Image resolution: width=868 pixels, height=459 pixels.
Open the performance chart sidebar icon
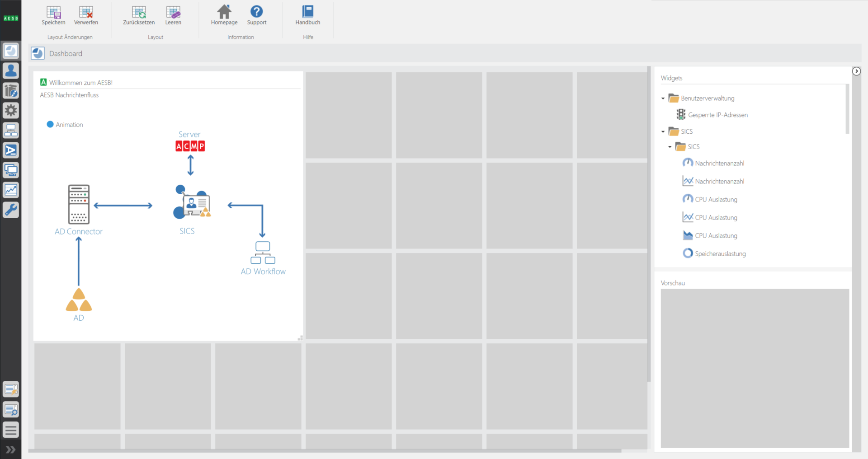[11, 190]
